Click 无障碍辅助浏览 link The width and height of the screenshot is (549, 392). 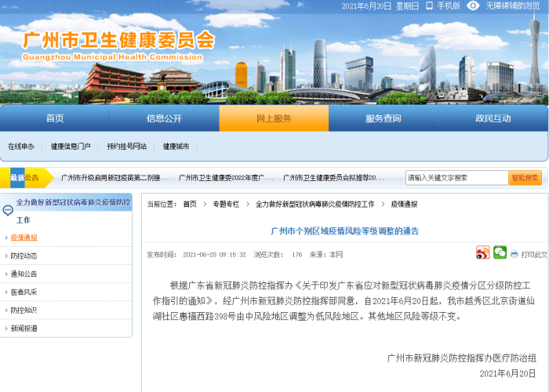[513, 5]
